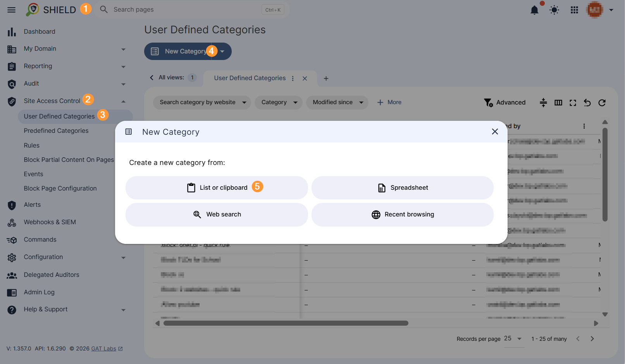Refresh the table data

point(602,103)
